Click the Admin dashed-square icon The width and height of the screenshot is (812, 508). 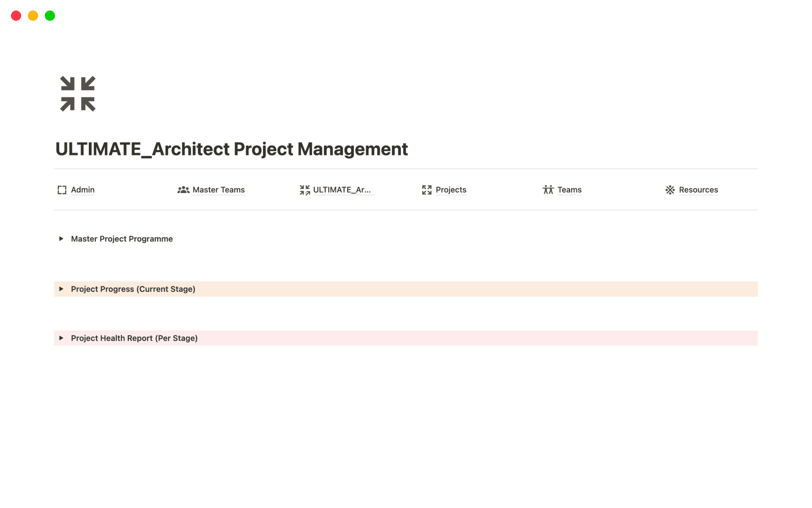(62, 190)
